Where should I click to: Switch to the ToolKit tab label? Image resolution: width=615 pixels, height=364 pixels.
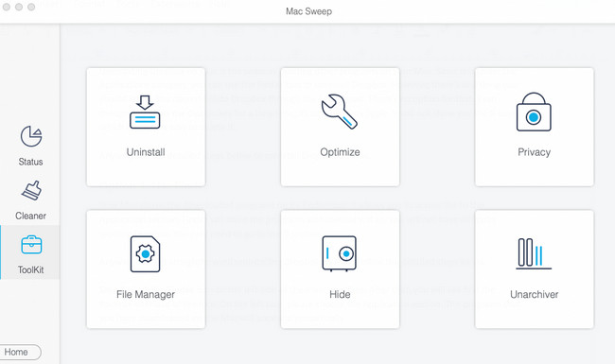[x=30, y=269]
